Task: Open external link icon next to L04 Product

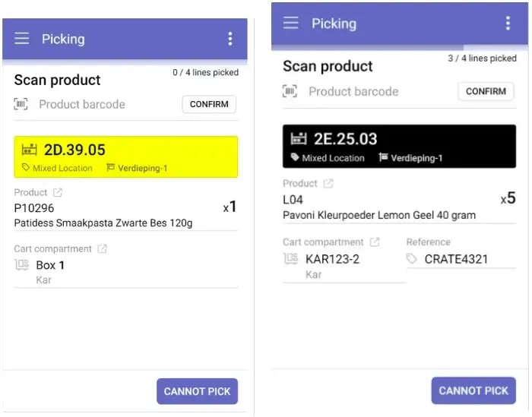Action: click(x=328, y=183)
